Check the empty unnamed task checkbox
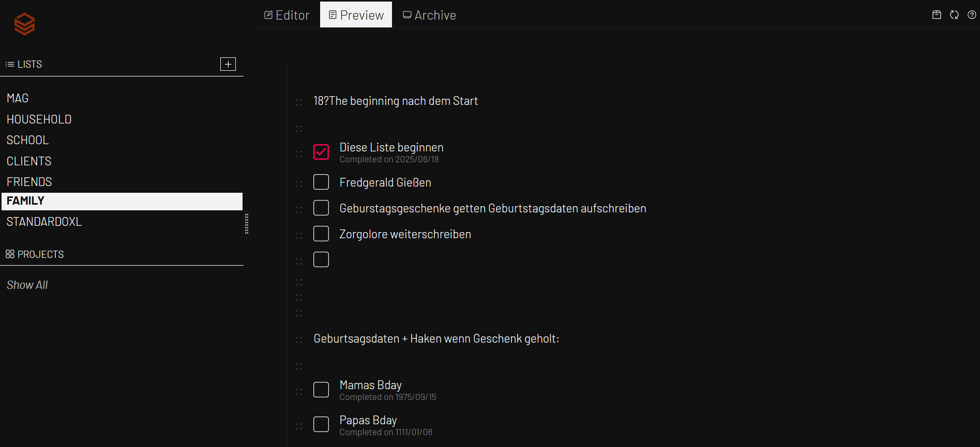 (x=321, y=259)
